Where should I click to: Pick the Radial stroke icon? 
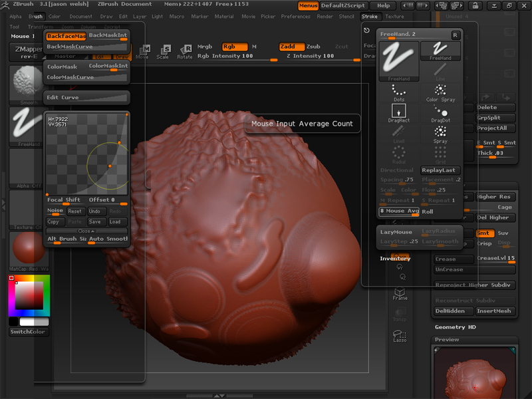pos(399,155)
